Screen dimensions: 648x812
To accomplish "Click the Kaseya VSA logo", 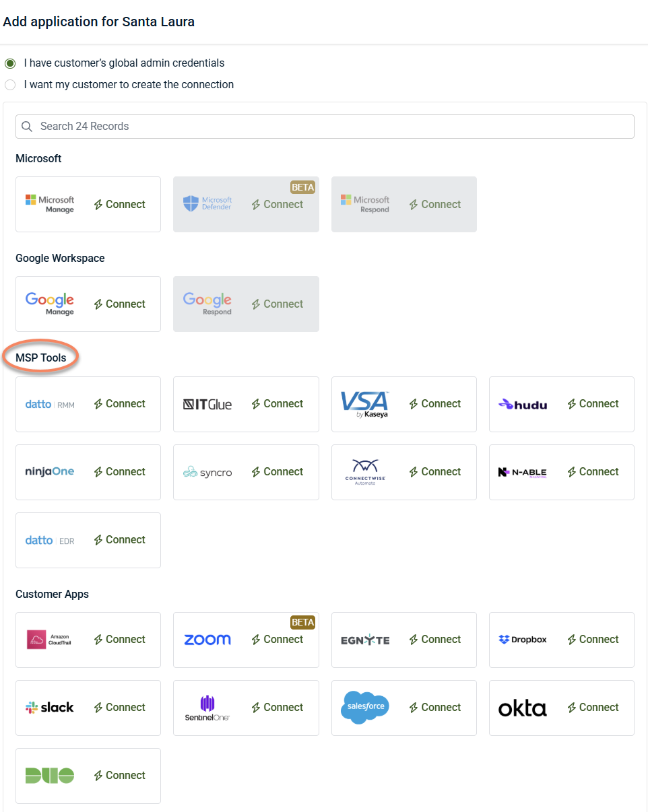I will 364,404.
